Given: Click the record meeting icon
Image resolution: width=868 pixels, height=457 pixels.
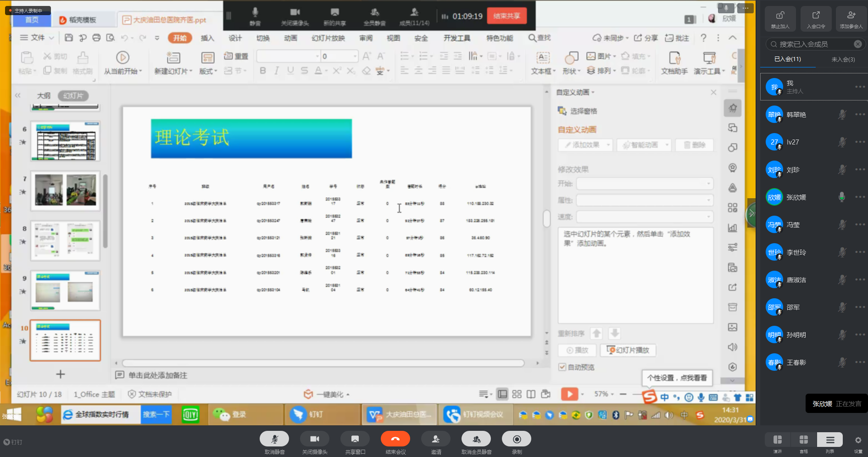Looking at the screenshot, I should [x=517, y=439].
